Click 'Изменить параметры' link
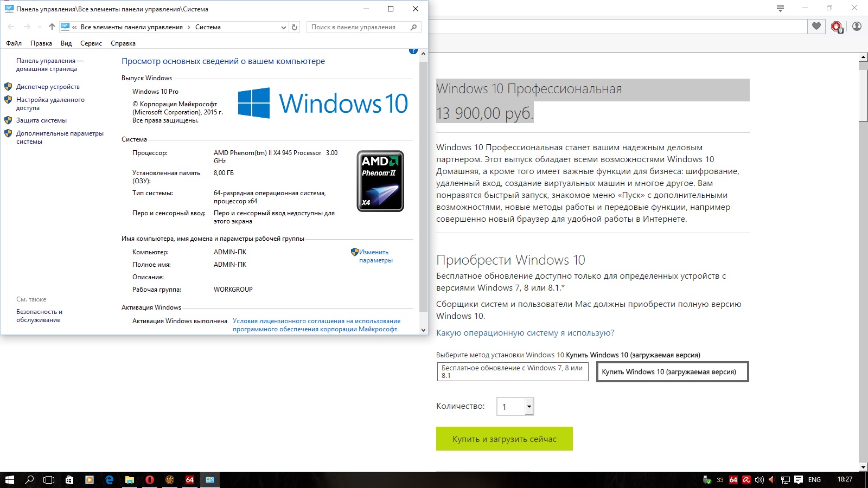868x488 pixels. coord(375,256)
